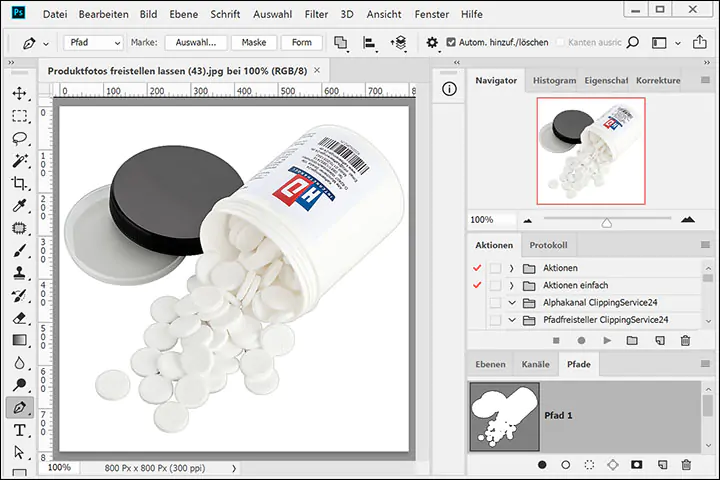Select the Gradient tool

coord(19,340)
